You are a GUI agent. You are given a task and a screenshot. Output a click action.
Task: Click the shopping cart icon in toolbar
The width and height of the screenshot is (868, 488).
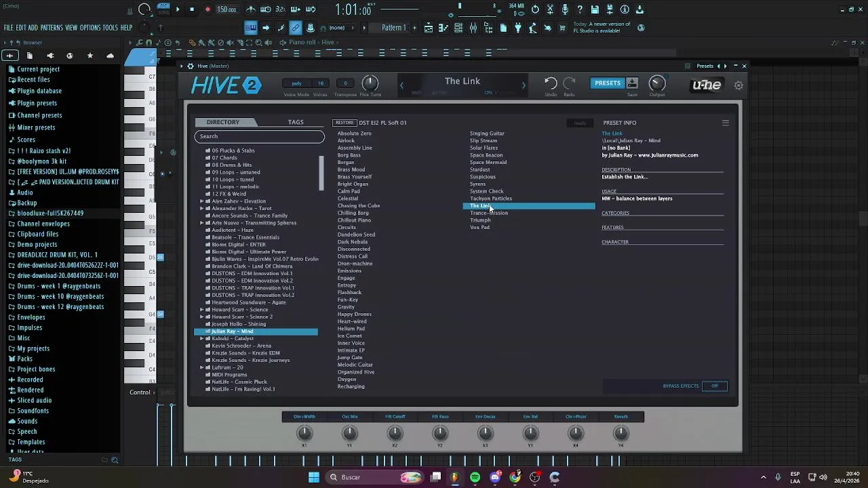562,28
